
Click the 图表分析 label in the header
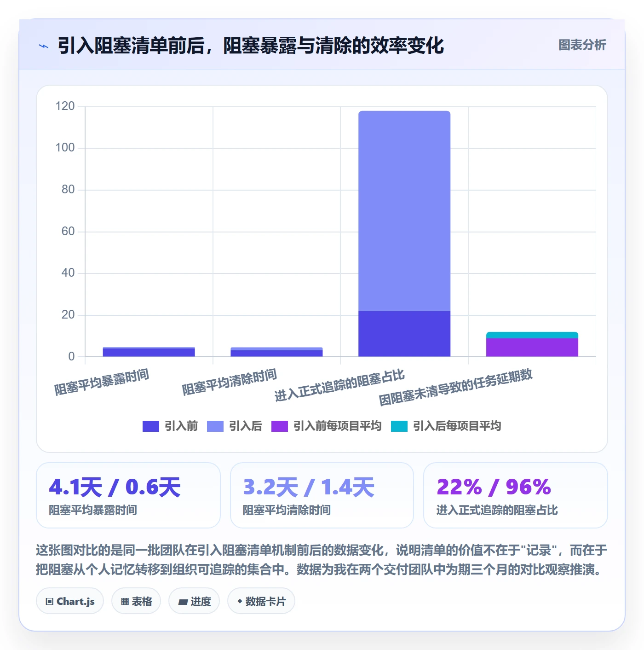pos(582,45)
